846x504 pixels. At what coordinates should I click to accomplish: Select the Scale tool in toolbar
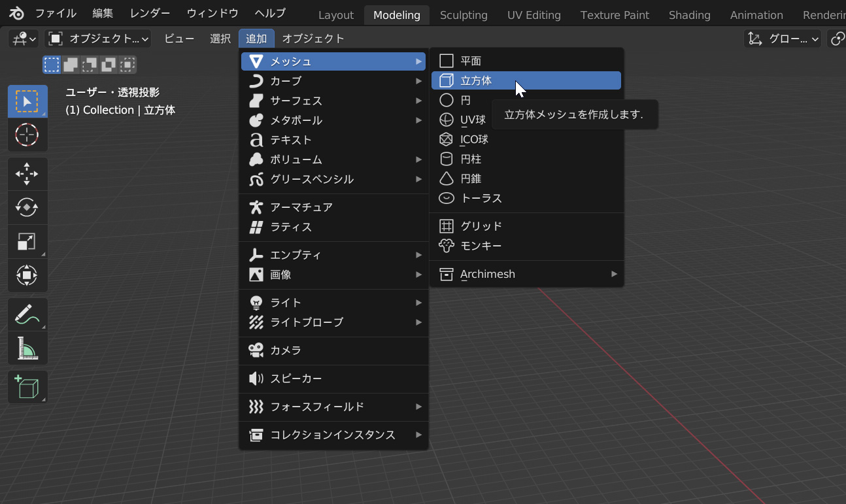[27, 241]
